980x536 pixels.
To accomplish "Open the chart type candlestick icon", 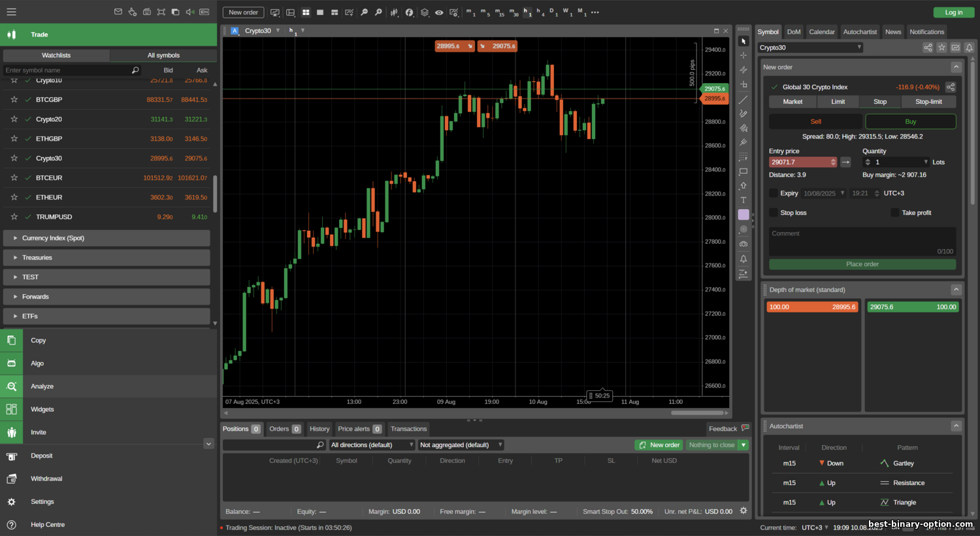I will click(394, 12).
